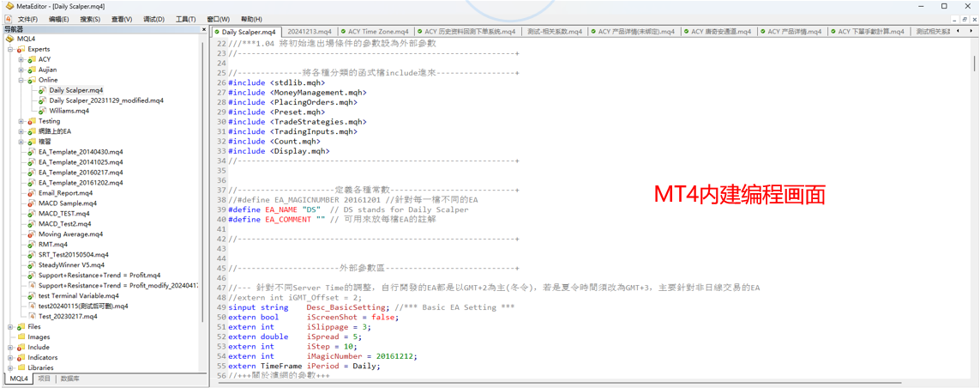This screenshot has height=388, width=980.
Task: Collapse the Experts folder
Action: [11, 49]
